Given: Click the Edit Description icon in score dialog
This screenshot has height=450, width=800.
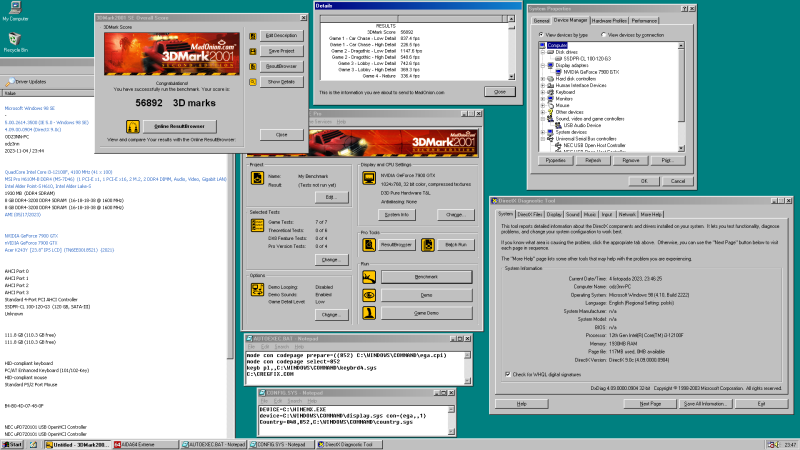Looking at the screenshot, I should click(x=253, y=36).
